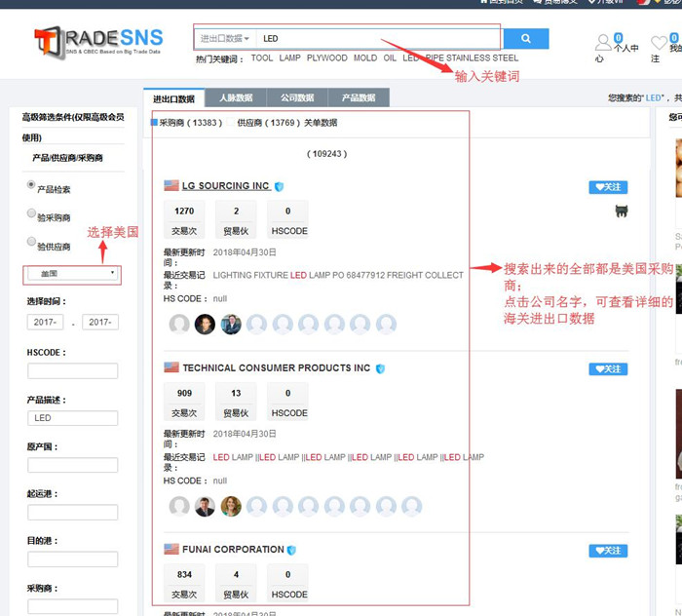Open first gray avatar in LG SOURCING contacts
The height and width of the screenshot is (616, 682).
[x=179, y=325]
